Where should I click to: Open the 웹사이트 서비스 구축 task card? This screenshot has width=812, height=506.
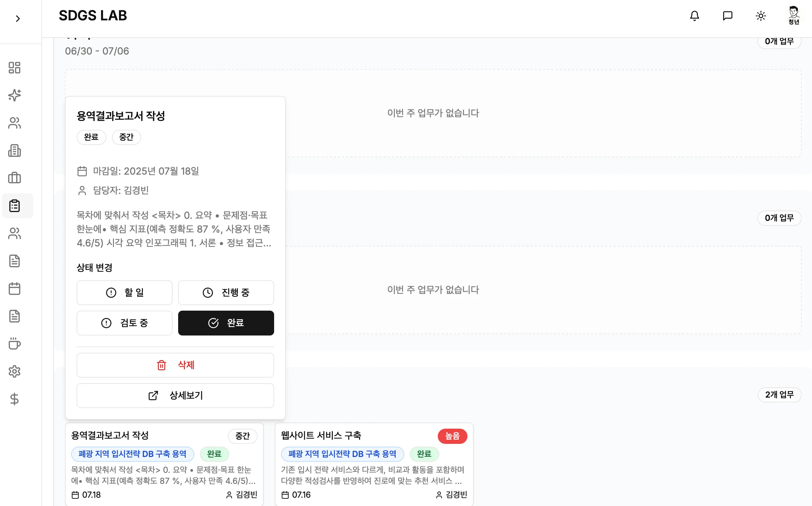[x=374, y=464]
